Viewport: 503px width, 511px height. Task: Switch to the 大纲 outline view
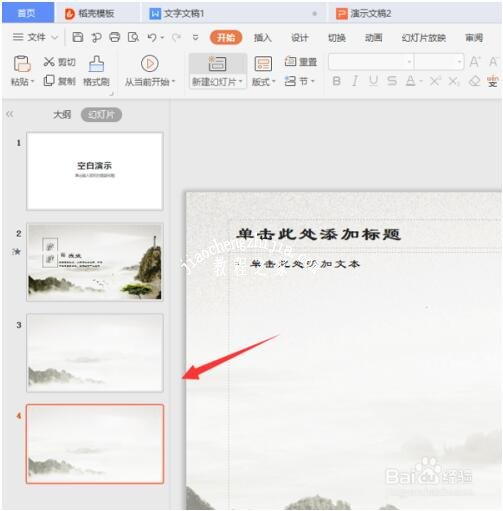click(x=62, y=115)
